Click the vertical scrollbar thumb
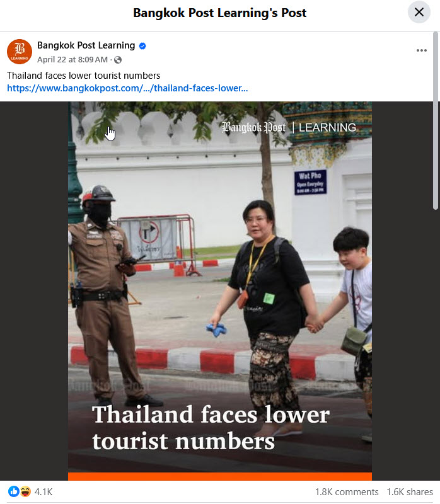Image resolution: width=440 pixels, height=504 pixels. click(x=436, y=120)
